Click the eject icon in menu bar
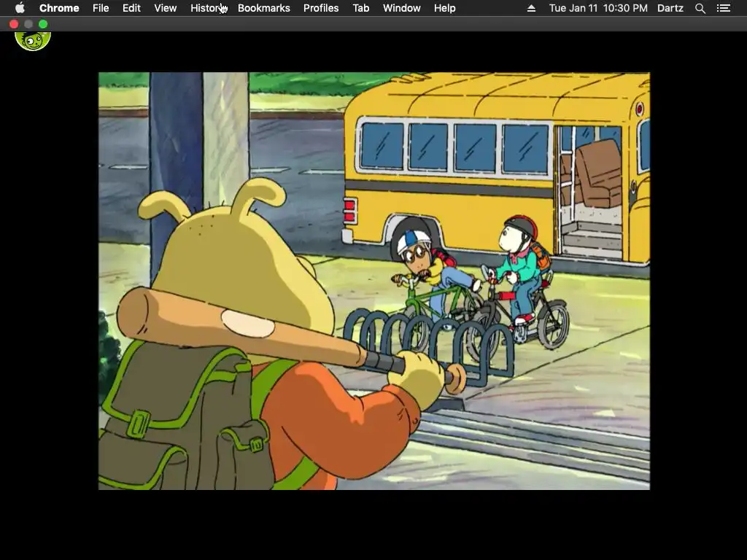Screen dimensions: 747x560 pyautogui.click(x=531, y=8)
